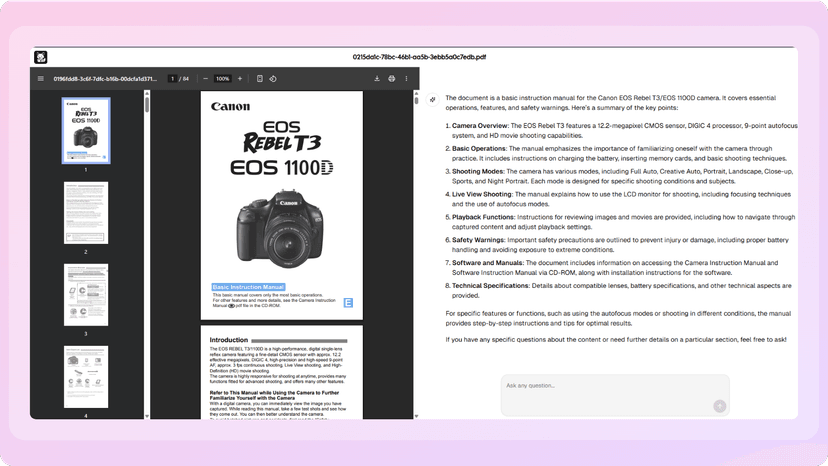Click the zoom out minus button
The image size is (828, 466).
pos(205,79)
